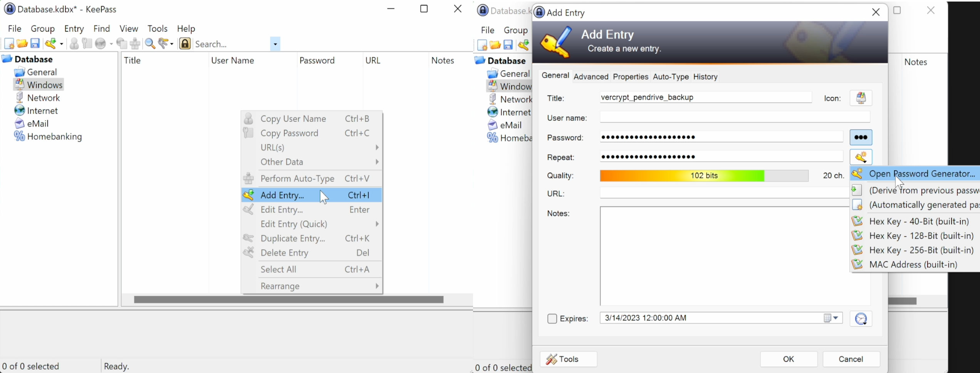Select Hex Key - 256-Bit generator profile
The width and height of the screenshot is (980, 373).
tap(915, 250)
